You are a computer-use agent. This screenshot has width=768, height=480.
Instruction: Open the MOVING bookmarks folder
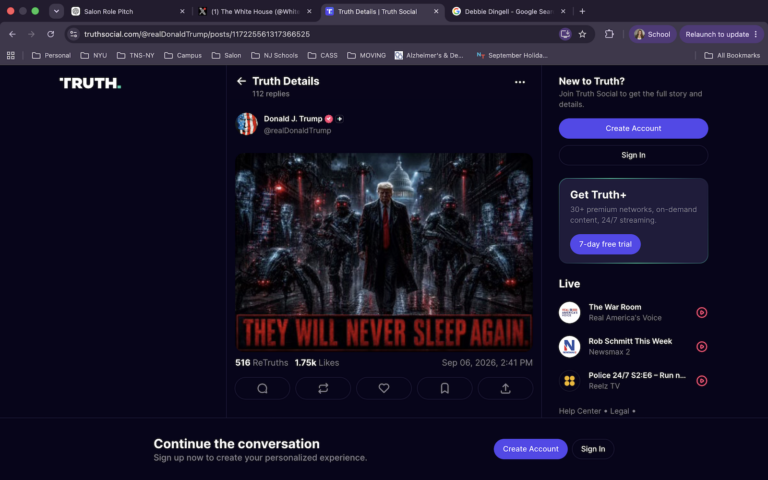[x=366, y=55]
